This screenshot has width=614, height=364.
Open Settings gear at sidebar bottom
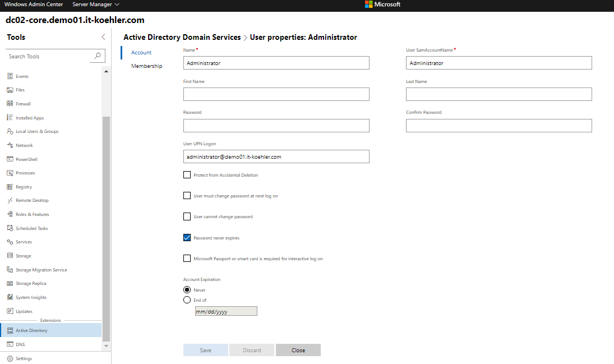click(x=10, y=358)
